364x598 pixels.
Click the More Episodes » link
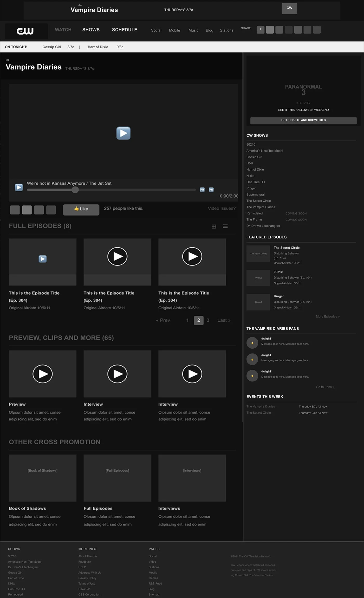[x=328, y=316]
